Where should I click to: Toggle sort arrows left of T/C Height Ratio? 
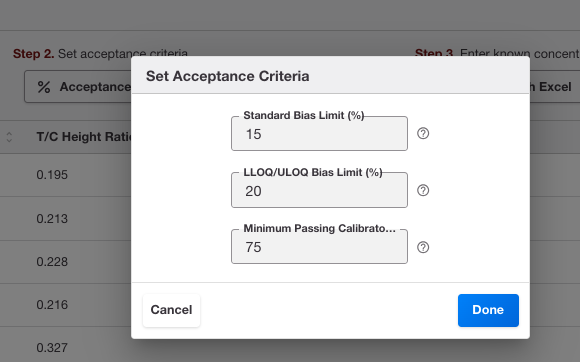tap(9, 137)
